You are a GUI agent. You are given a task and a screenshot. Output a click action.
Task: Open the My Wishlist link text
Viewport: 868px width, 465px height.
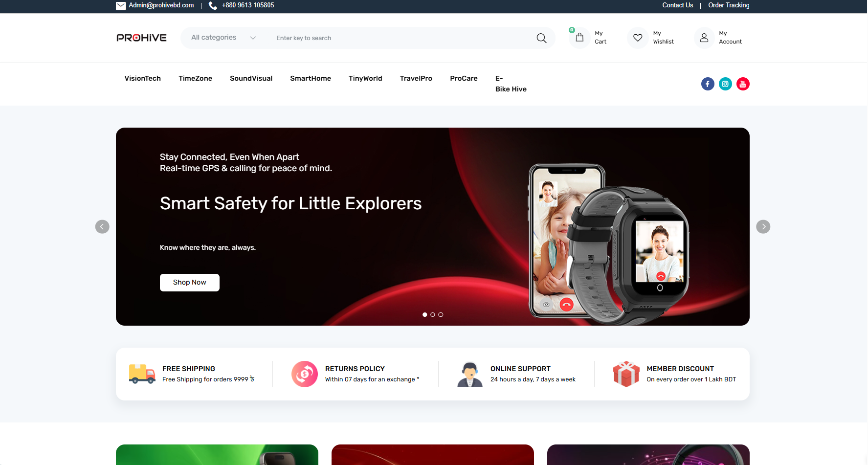[664, 38]
